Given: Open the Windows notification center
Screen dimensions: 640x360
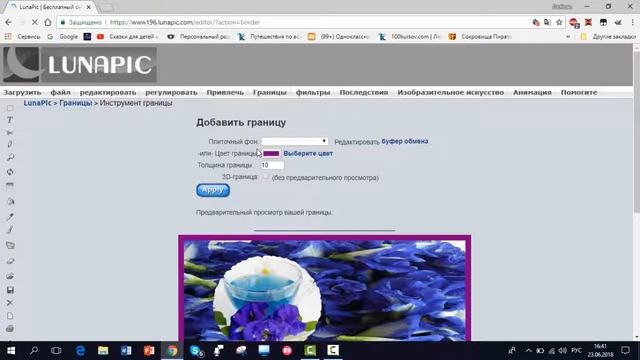Looking at the screenshot, I should pos(625,350).
